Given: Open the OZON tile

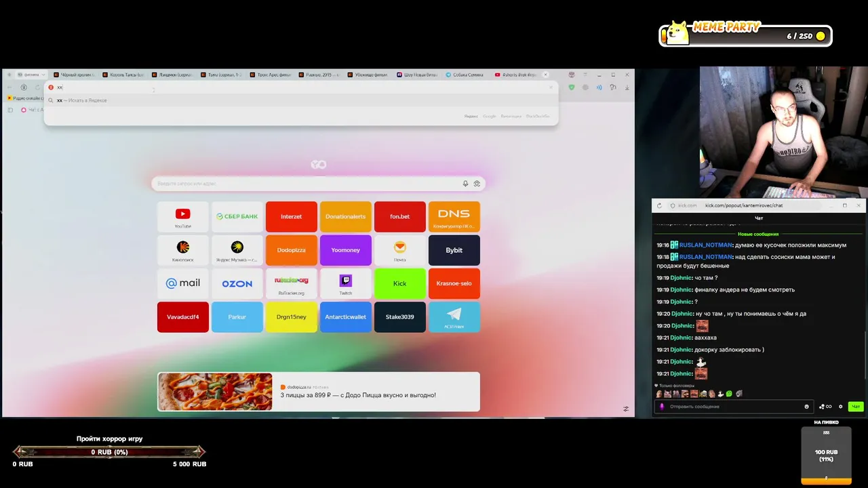Looking at the screenshot, I should (237, 283).
